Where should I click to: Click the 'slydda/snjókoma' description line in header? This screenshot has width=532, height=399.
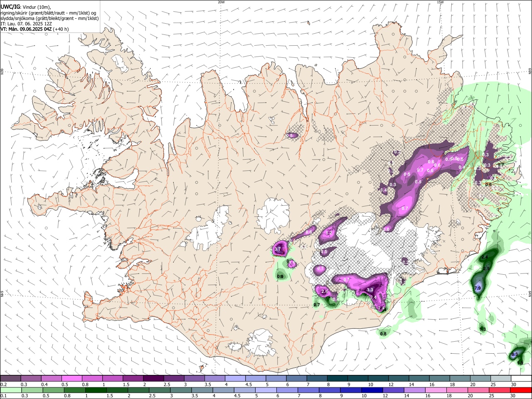click(49, 18)
